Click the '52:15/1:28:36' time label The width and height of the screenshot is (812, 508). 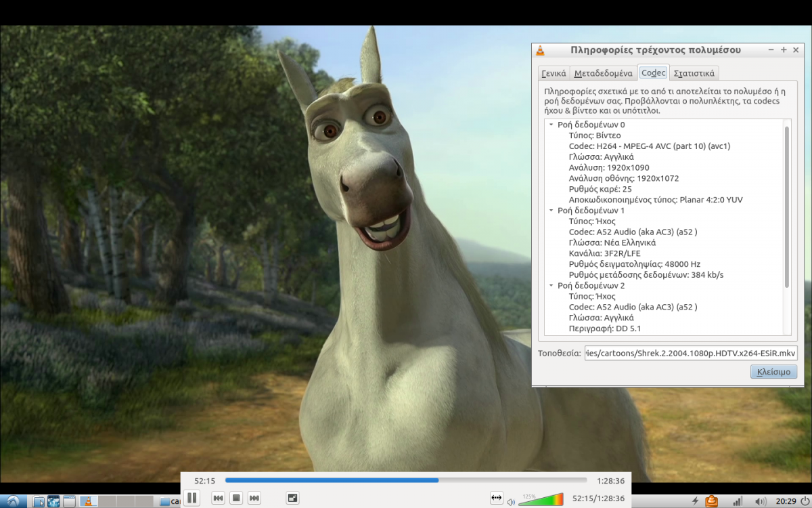pyautogui.click(x=598, y=499)
